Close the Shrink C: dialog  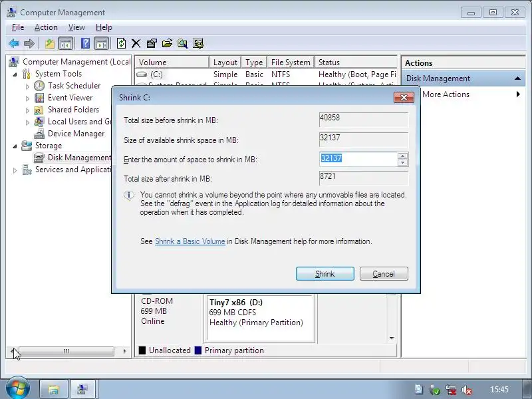pyautogui.click(x=404, y=97)
